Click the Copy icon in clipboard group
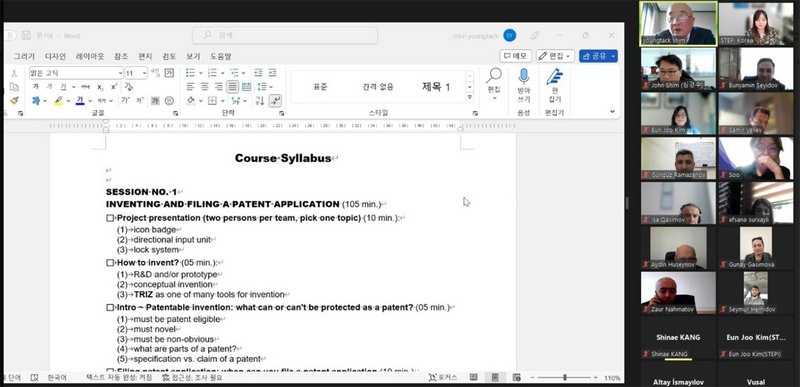 (14, 87)
